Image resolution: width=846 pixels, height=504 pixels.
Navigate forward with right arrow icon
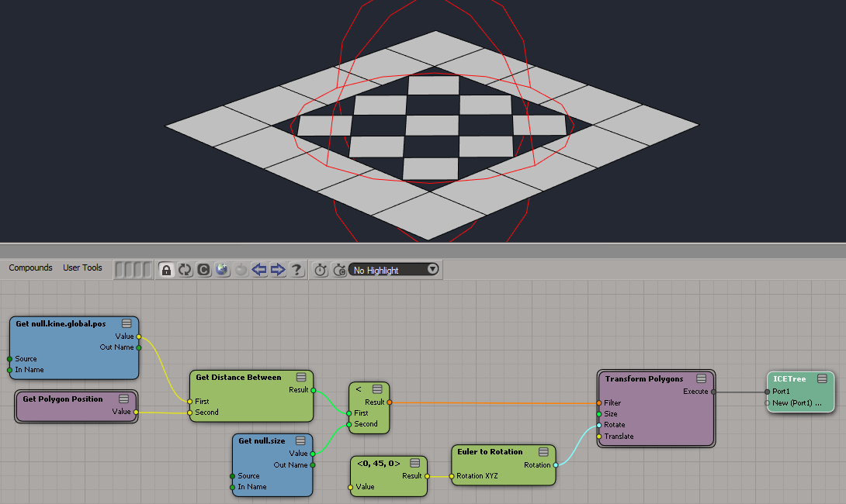(278, 270)
